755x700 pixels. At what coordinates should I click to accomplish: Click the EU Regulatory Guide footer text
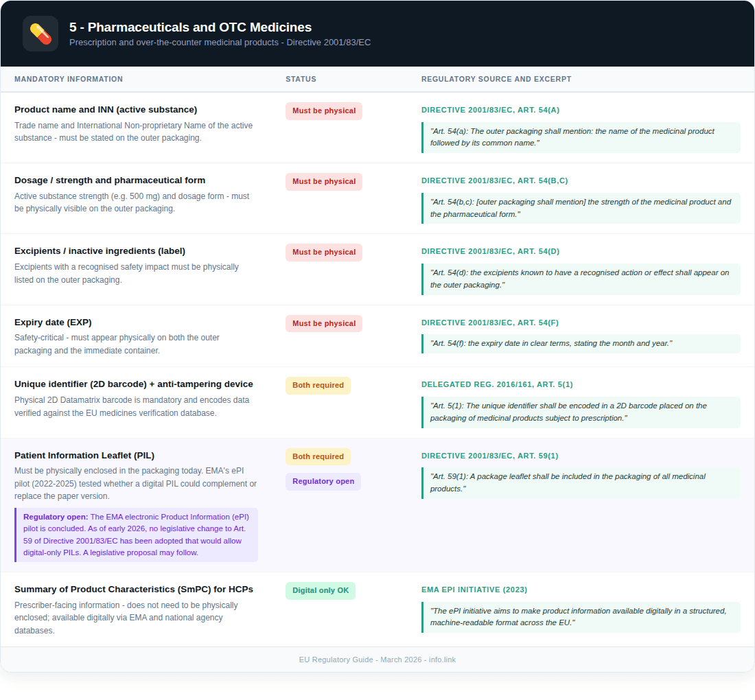377,660
